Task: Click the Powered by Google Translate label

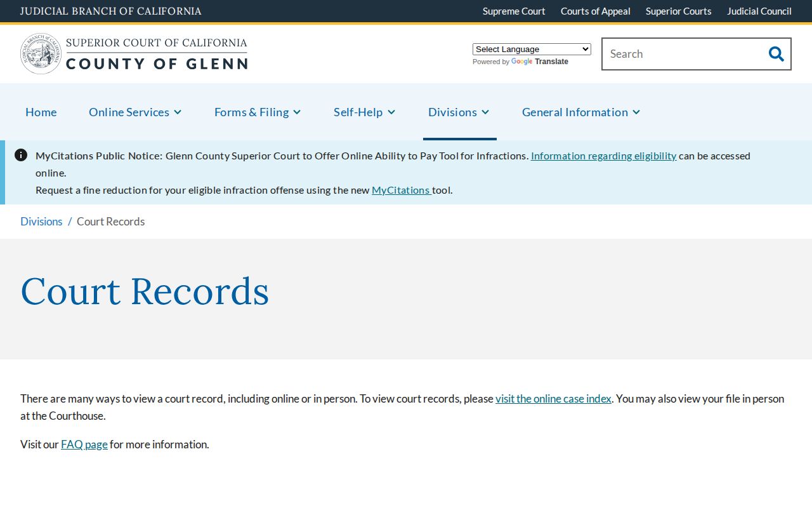Action: [520, 62]
